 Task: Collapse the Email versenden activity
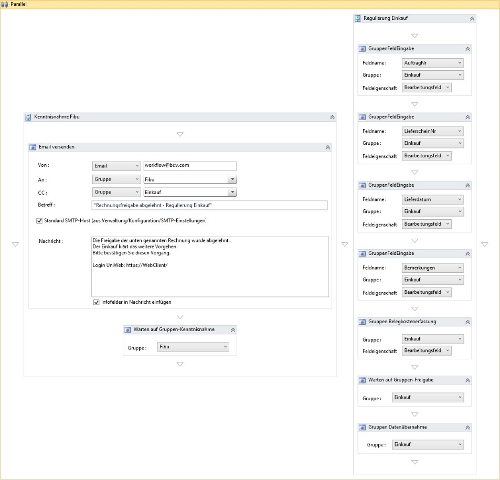(328, 147)
